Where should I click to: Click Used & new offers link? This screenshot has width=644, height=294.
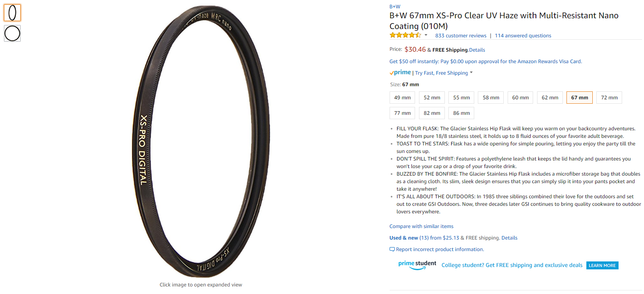(x=403, y=238)
